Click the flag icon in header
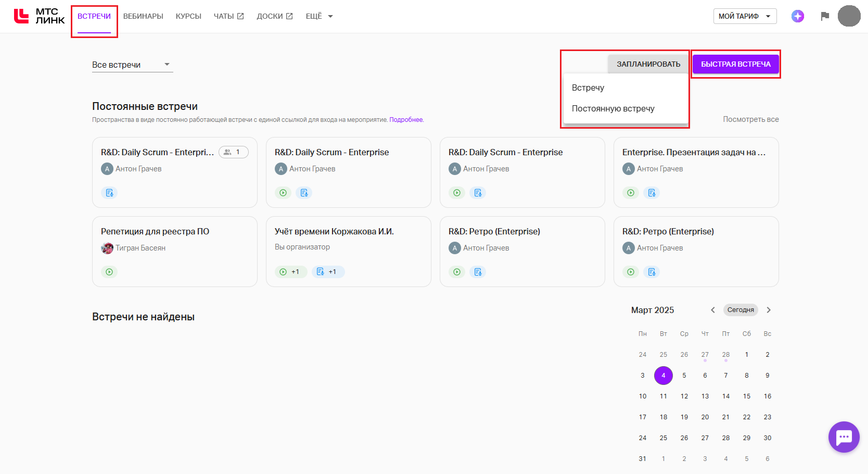This screenshot has height=474, width=868. coord(825,16)
